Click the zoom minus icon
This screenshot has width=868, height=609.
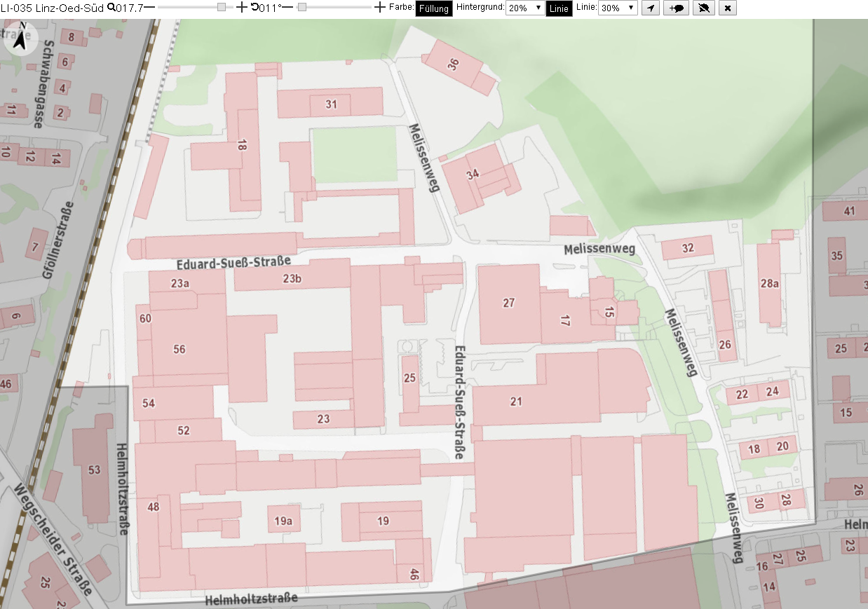(149, 8)
